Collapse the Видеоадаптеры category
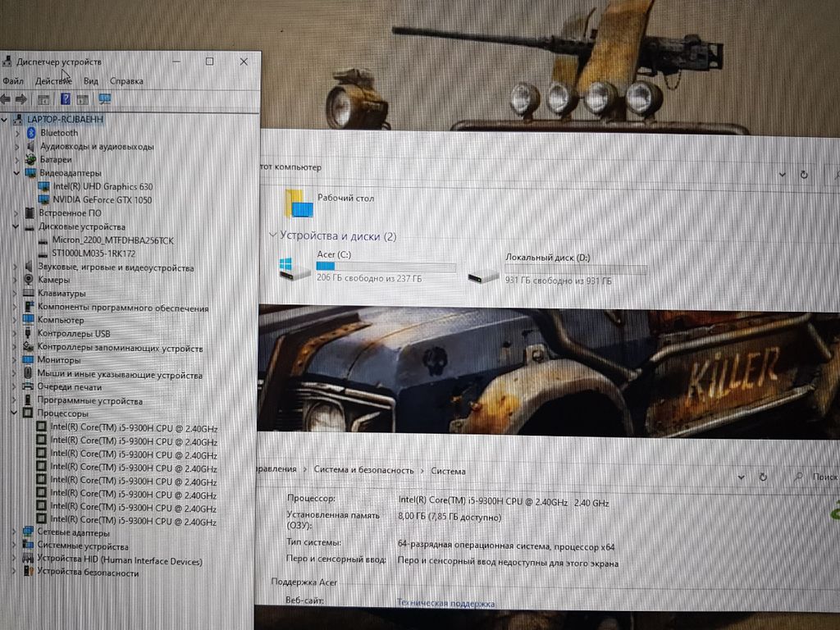 (16, 172)
